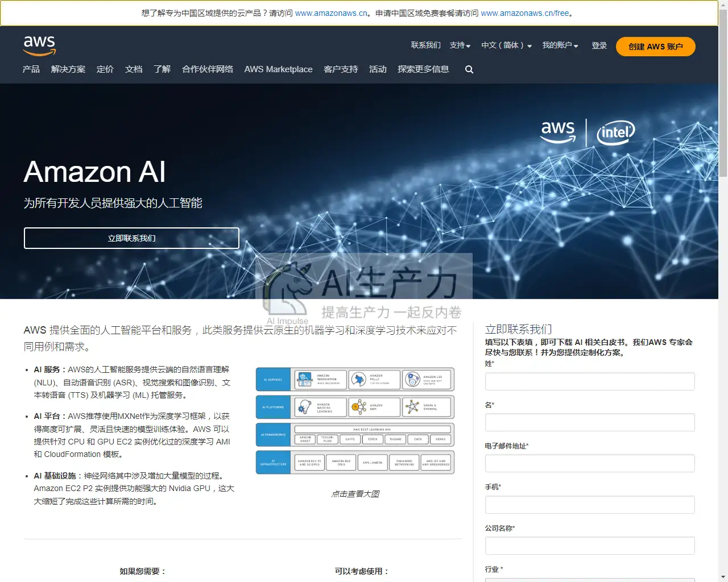
Task: Click the white AWS logo beside Intel
Action: click(558, 131)
